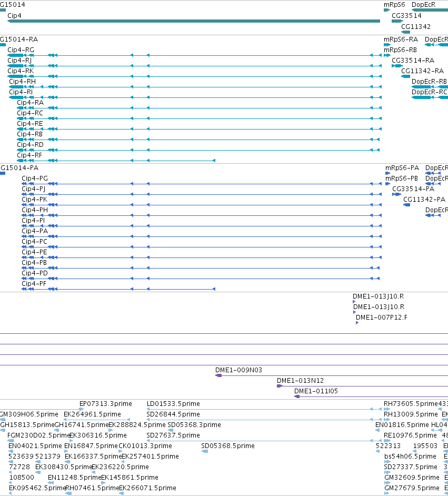Image resolution: width=448 pixels, height=496 pixels.
Task: Select transcript Cip4-RK
Action: [x=194, y=76]
